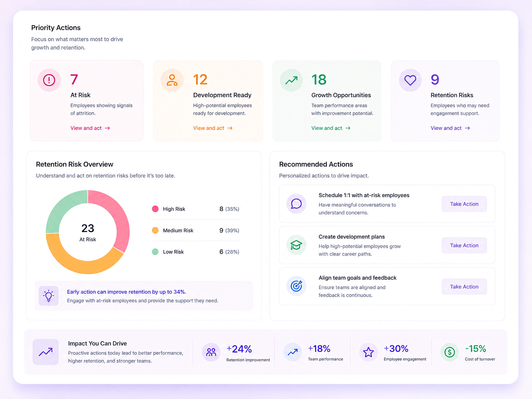Click the 9 (39%) Medium Risk value
Screen dimensions: 532x399
pos(229,230)
